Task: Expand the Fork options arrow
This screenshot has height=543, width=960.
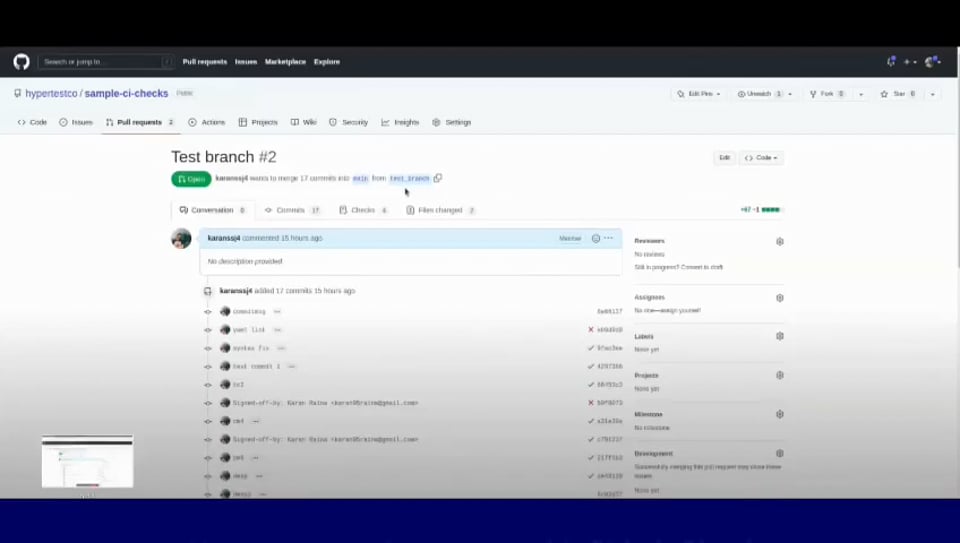Action: pos(861,94)
